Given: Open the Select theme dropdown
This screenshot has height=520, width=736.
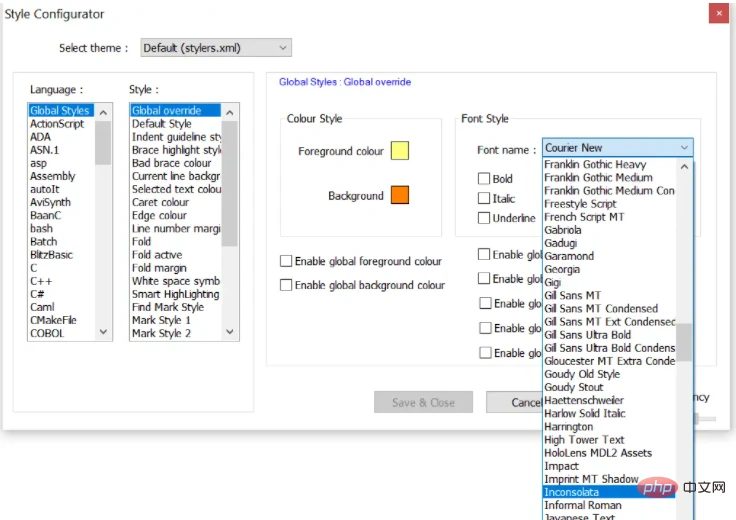Looking at the screenshot, I should 215,48.
